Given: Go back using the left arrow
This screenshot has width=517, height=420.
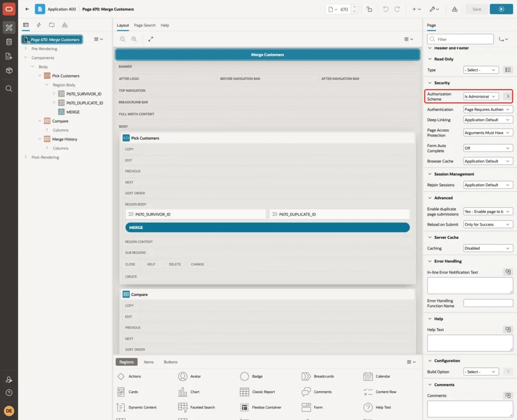Looking at the screenshot, I should (27, 9).
